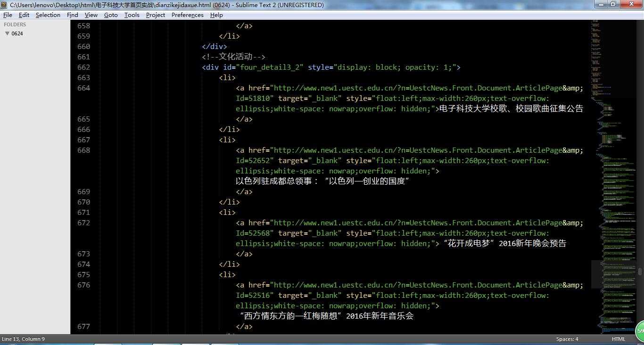
Task: Open the Find menu
Action: coord(73,15)
